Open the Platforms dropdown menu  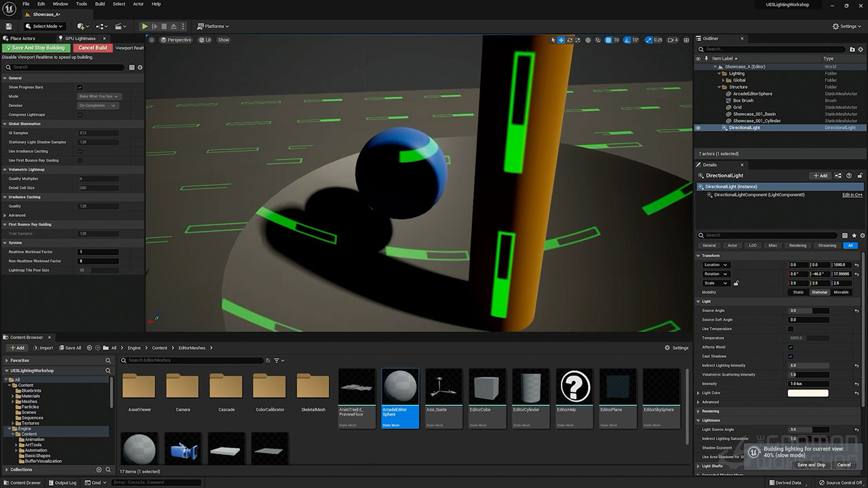click(x=213, y=26)
